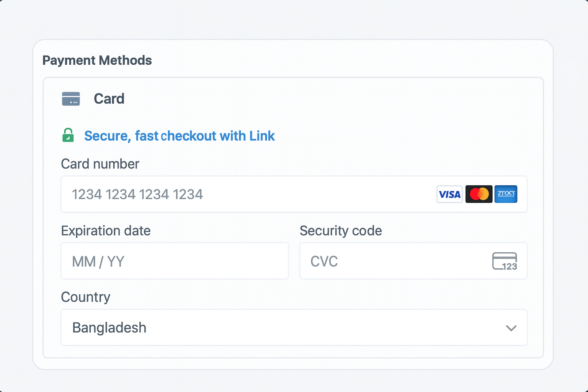Screen dimensions: 588x392
Task: Click the Mastercard brand icon
Action: (x=479, y=194)
